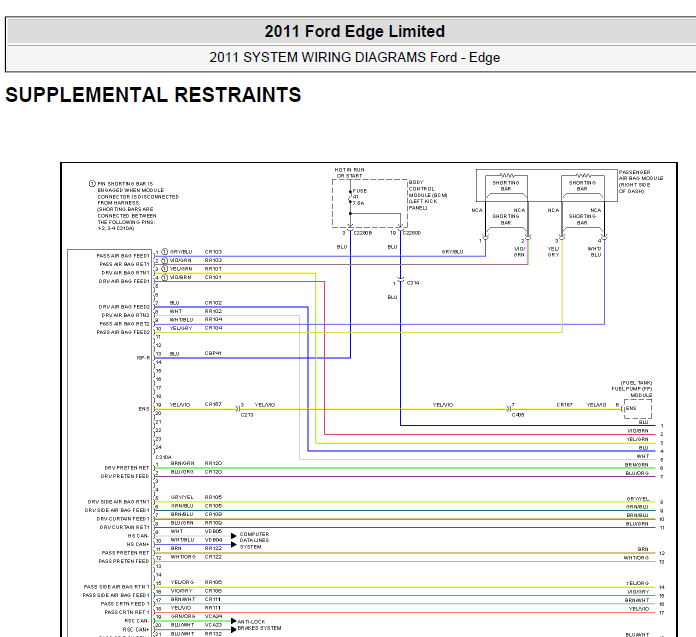Click the 'PASS AIR BAG FEED1' pin label

pyautogui.click(x=123, y=256)
